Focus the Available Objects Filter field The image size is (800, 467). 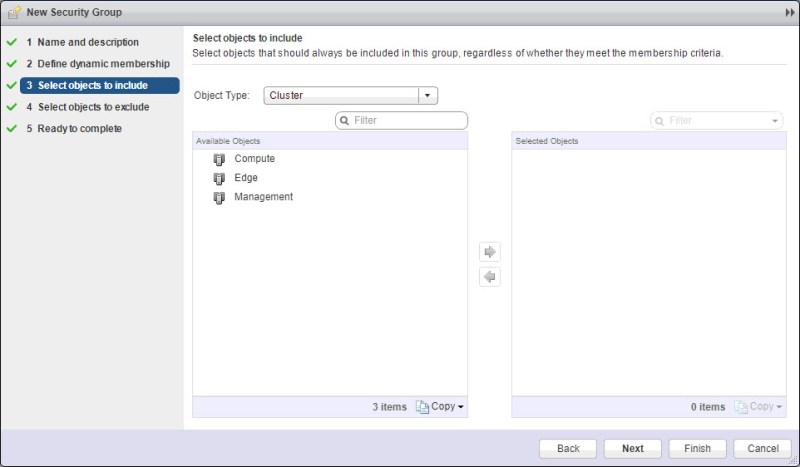(x=408, y=121)
